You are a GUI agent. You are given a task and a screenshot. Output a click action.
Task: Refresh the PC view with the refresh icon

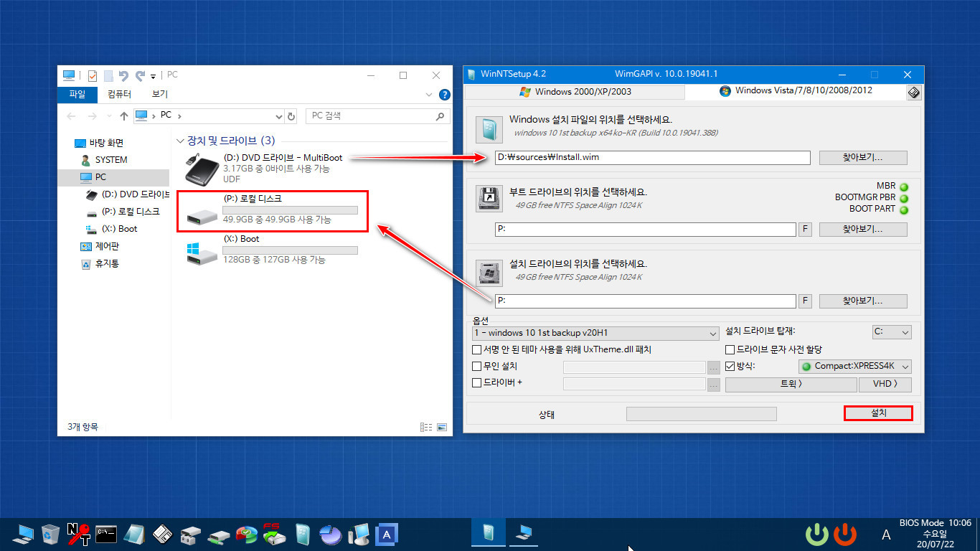pyautogui.click(x=291, y=116)
